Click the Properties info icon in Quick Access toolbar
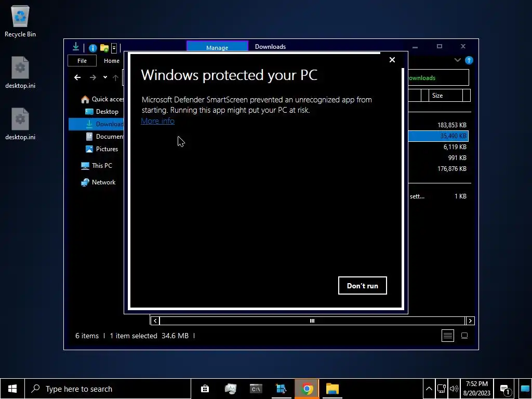532x399 pixels. coord(92,48)
